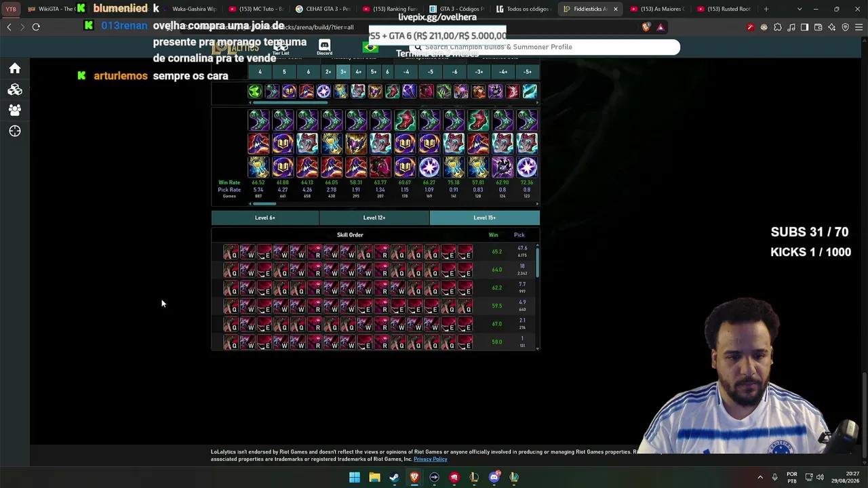Image resolution: width=868 pixels, height=488 pixels.
Task: Pick the hat item in the 66.52 build
Action: pyautogui.click(x=258, y=144)
